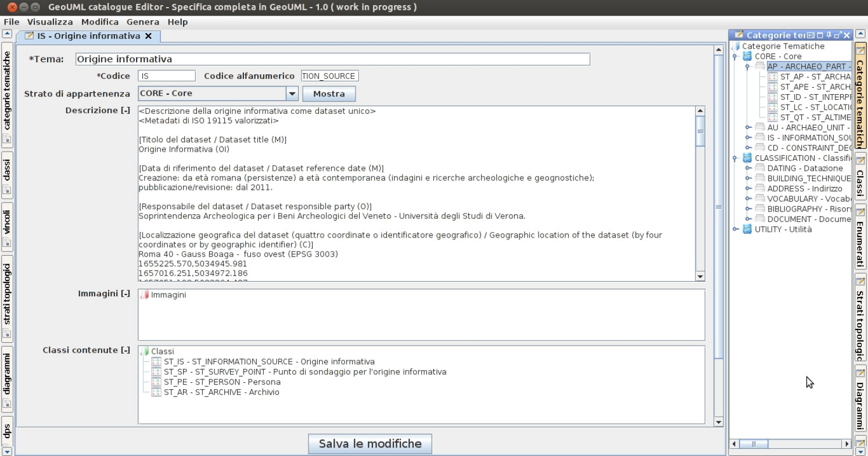Collapse the Immagini [-] section
This screenshot has width=868, height=456.
tap(125, 294)
